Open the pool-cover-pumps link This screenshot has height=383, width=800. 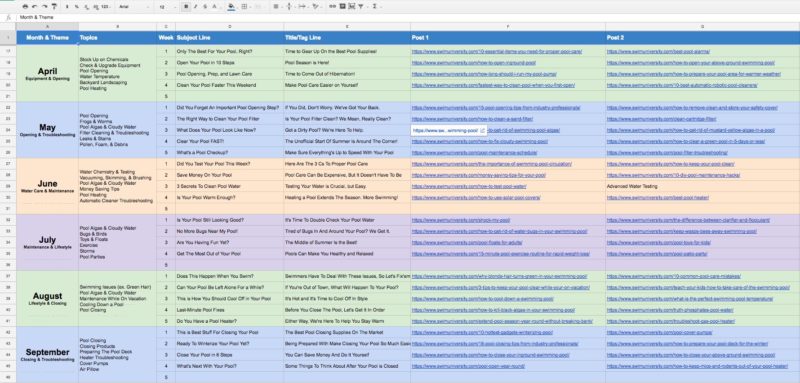click(x=659, y=332)
